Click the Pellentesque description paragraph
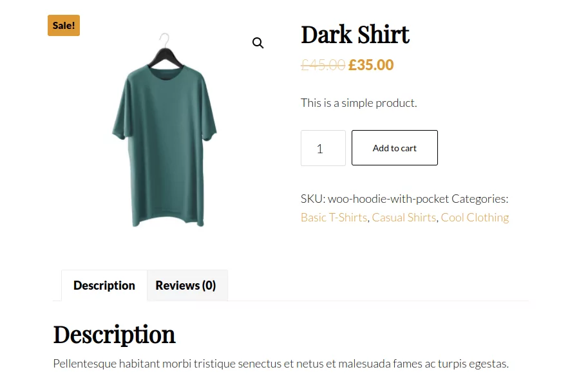Viewport: 588px width, 374px height. pyautogui.click(x=281, y=364)
